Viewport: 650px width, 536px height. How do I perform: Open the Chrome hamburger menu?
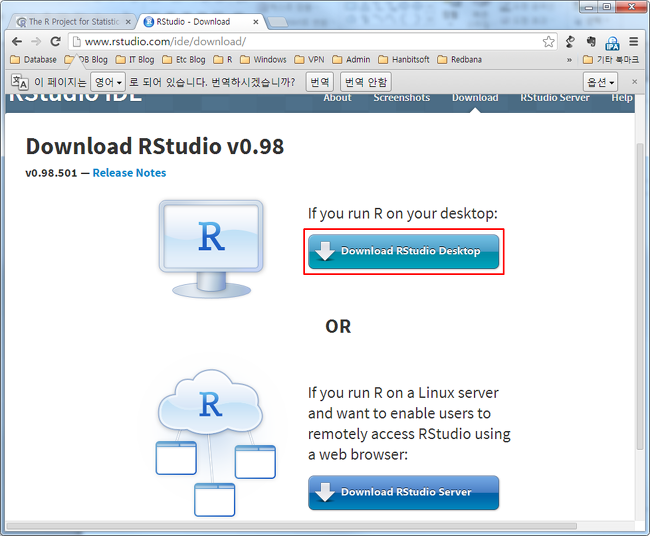633,41
